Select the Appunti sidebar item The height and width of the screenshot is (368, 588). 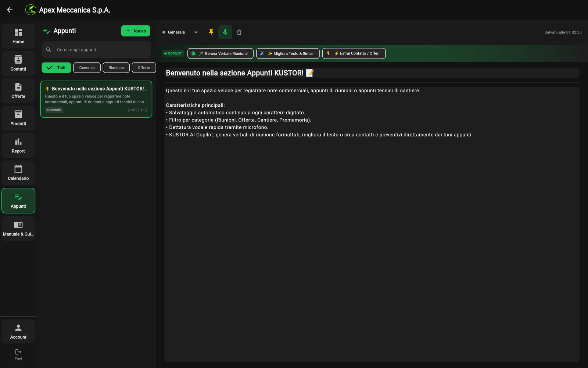18,201
